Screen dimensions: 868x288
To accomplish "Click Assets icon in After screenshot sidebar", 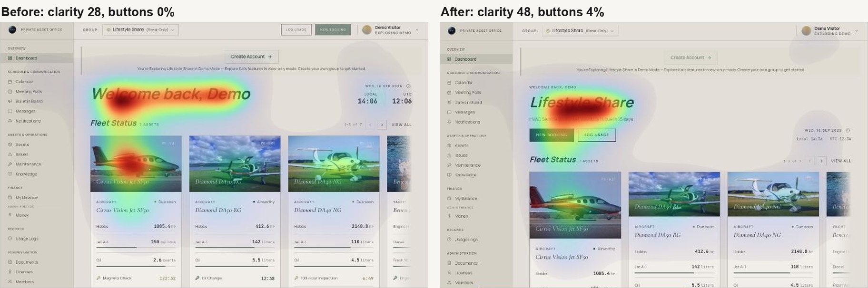I will click(x=449, y=145).
